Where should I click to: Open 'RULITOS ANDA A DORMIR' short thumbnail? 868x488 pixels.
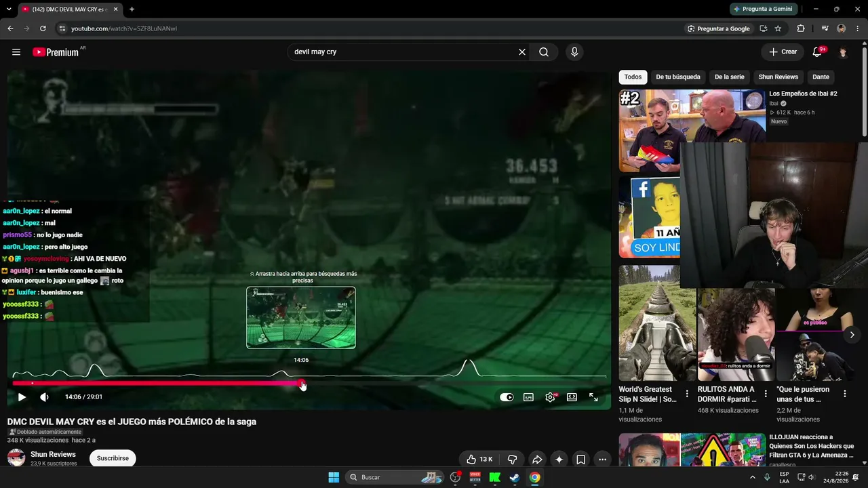pos(736,334)
